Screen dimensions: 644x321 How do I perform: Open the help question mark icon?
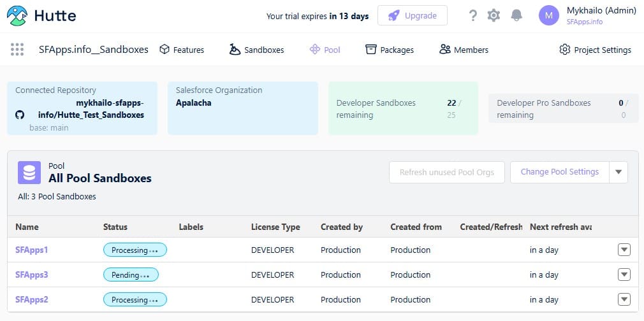click(x=472, y=15)
